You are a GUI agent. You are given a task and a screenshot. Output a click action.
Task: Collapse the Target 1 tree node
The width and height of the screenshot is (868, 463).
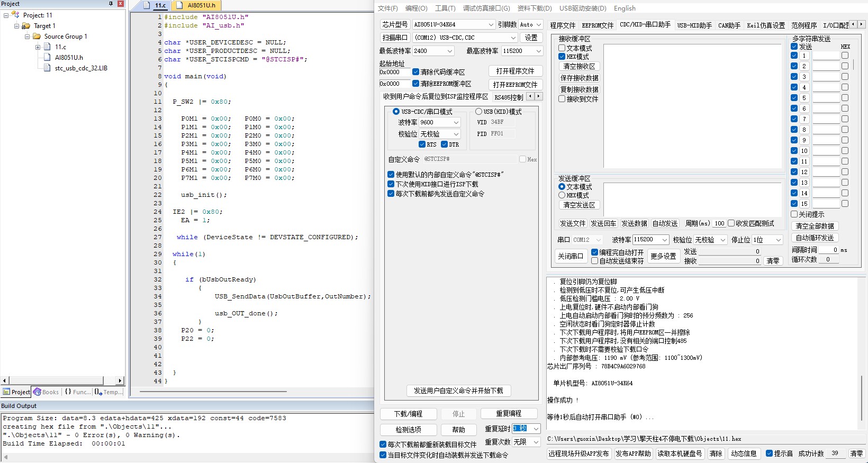[16, 26]
